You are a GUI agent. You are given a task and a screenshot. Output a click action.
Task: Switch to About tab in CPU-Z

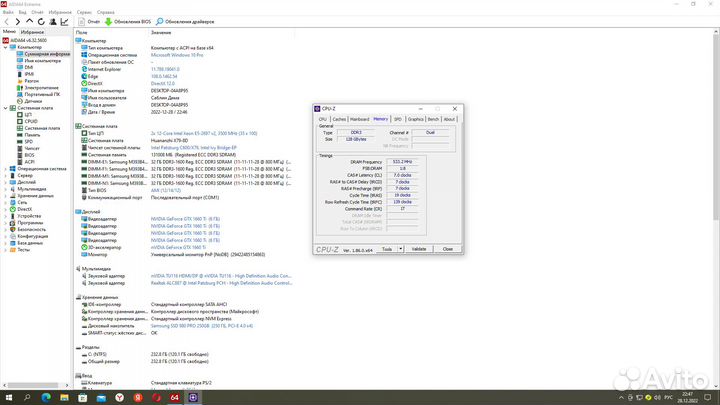(449, 119)
